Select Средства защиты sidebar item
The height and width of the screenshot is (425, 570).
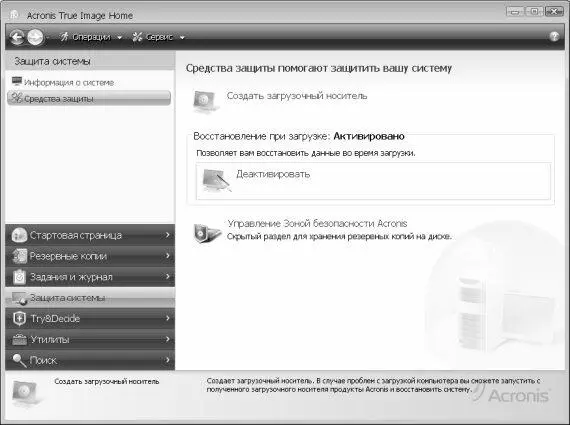(89, 98)
